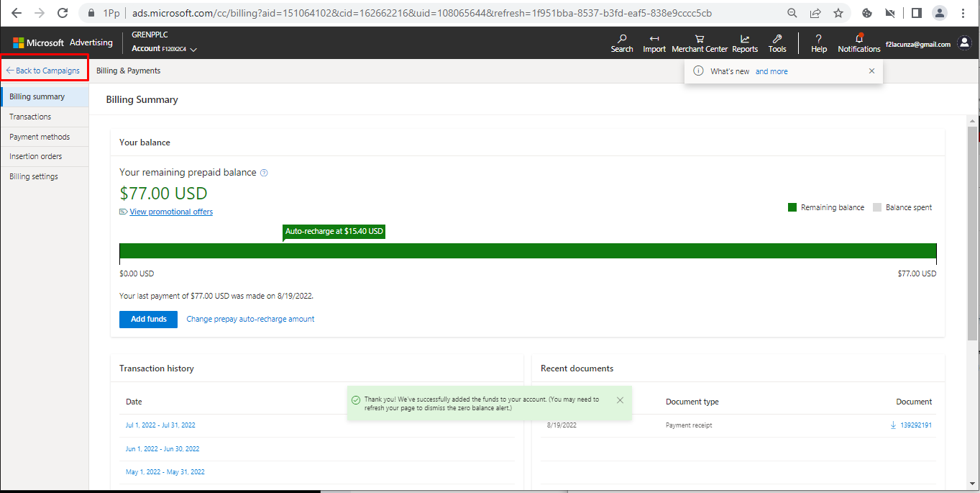Click info icon in What's new banner
980x493 pixels.
(697, 71)
